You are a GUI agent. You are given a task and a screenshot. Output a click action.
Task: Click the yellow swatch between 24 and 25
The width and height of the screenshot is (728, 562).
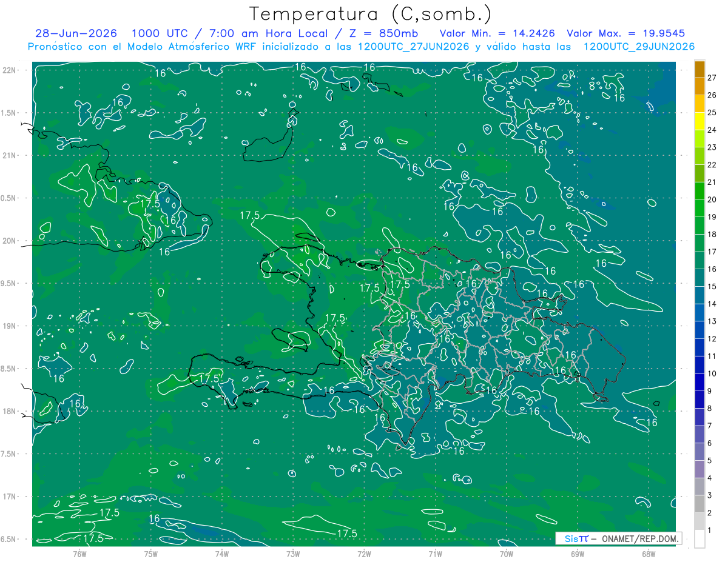[x=699, y=121]
